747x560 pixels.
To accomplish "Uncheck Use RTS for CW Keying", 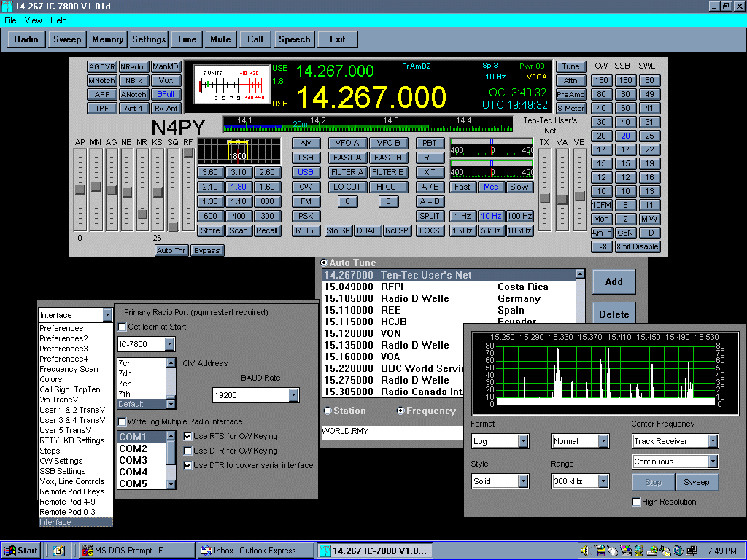I will pyautogui.click(x=187, y=436).
